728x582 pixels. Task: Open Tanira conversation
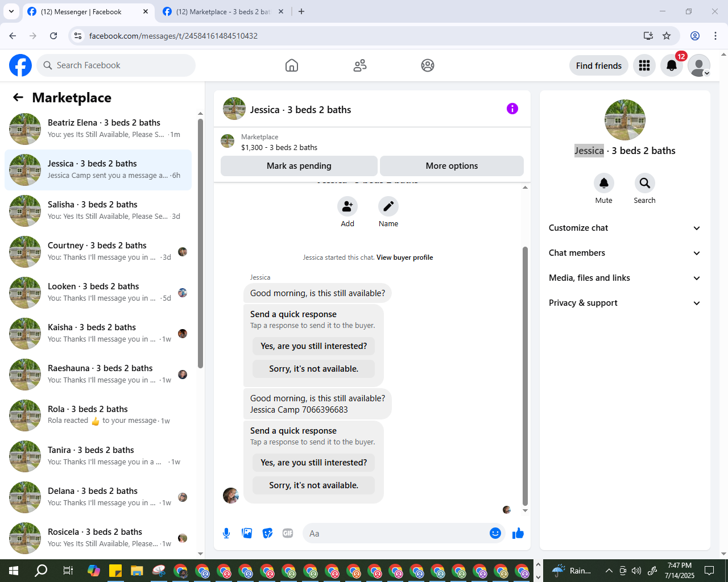pyautogui.click(x=98, y=456)
